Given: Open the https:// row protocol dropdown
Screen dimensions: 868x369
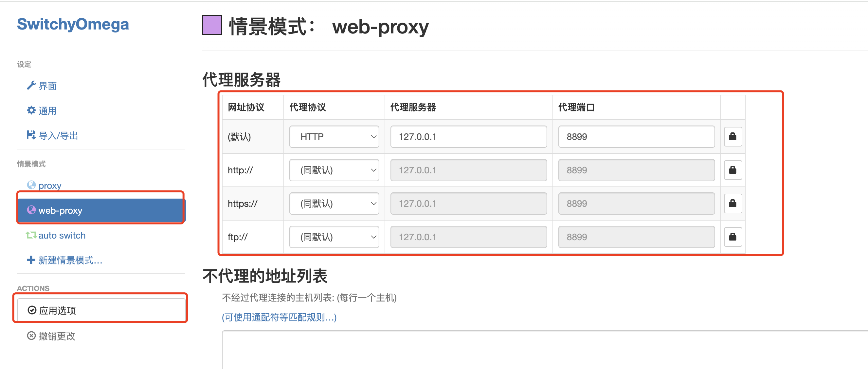Looking at the screenshot, I should 334,204.
